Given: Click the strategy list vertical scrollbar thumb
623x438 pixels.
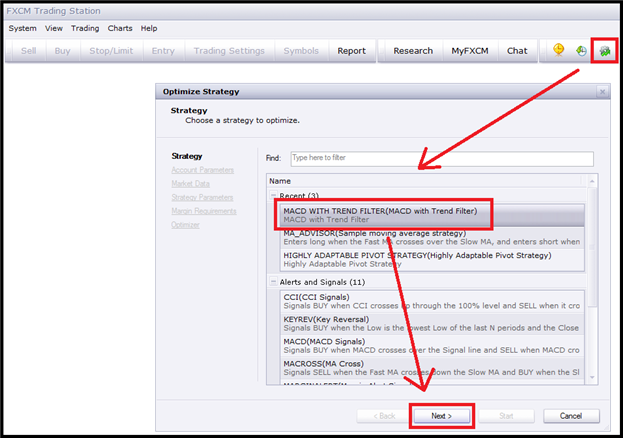Looking at the screenshot, I should click(592, 246).
